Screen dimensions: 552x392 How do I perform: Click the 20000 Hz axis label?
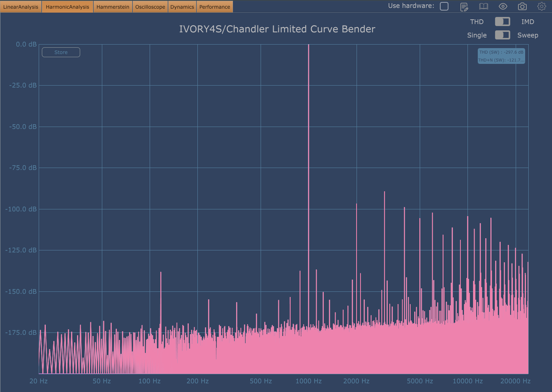(515, 381)
